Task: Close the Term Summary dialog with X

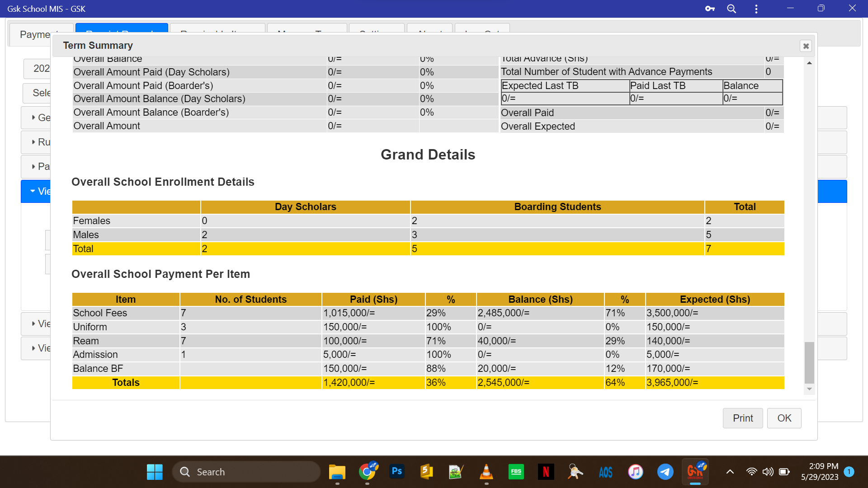Action: (806, 46)
